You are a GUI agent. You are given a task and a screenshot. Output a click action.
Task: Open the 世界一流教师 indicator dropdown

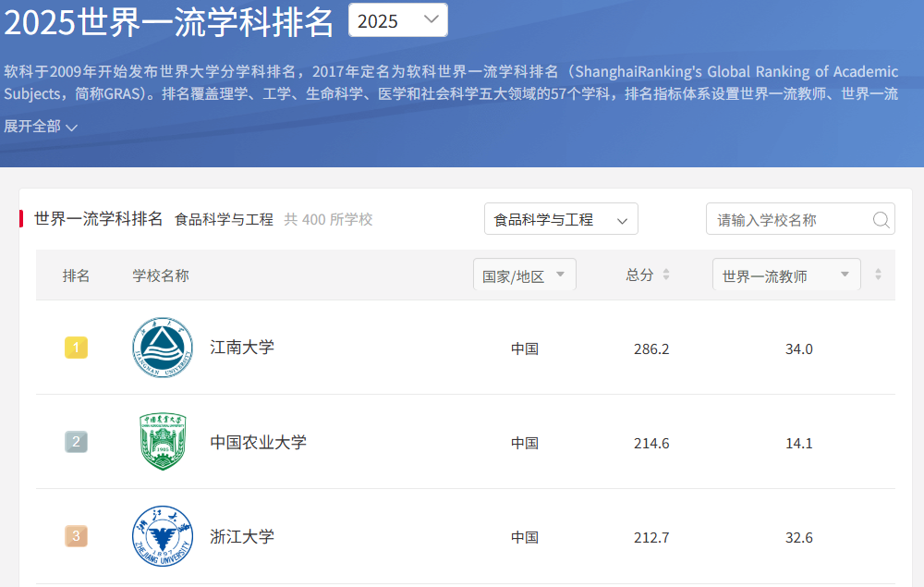[x=786, y=275]
